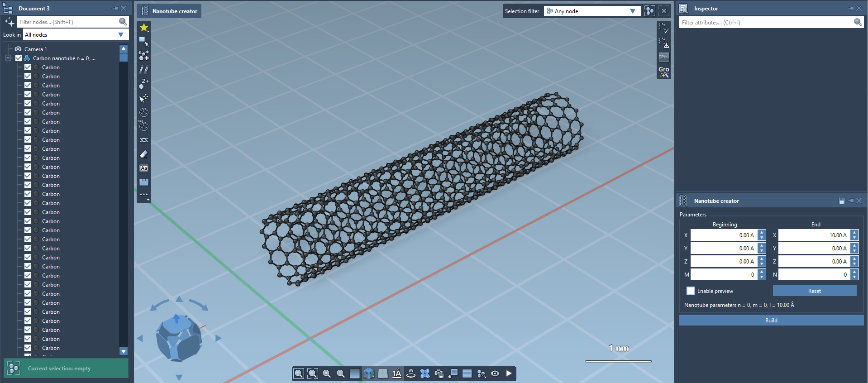The image size is (868, 383).
Task: Click the add atoms tool icon
Action: pyautogui.click(x=144, y=56)
